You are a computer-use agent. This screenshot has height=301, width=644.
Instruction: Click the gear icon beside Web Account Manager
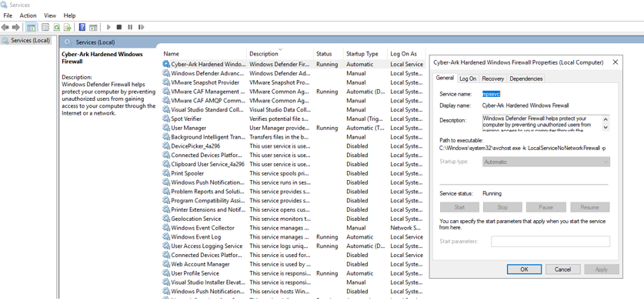pos(166,264)
